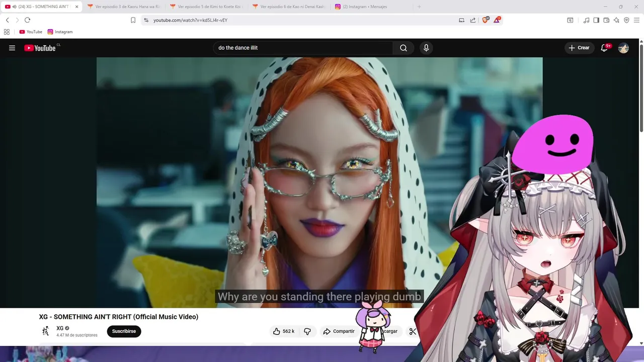Open site settings icon in address bar

146,20
